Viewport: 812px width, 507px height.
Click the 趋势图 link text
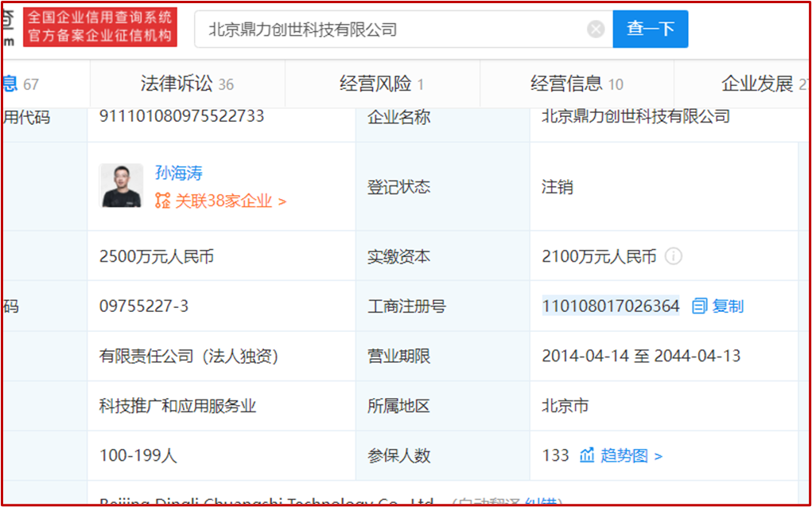pyautogui.click(x=624, y=455)
